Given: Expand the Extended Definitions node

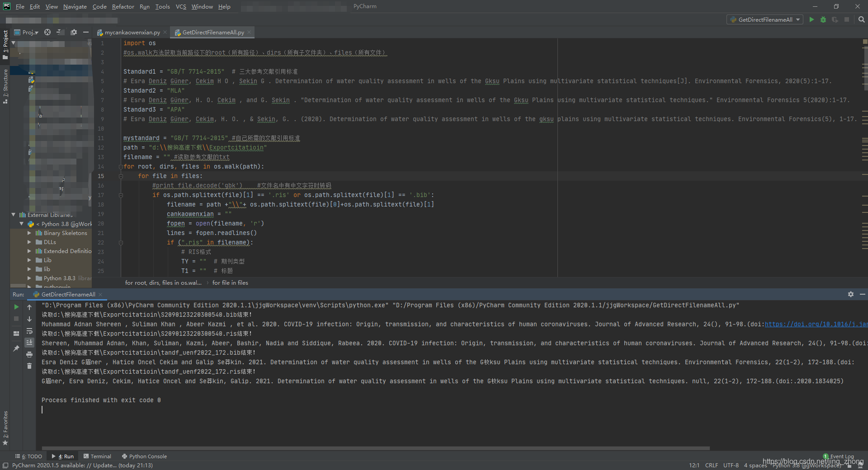Looking at the screenshot, I should 29,251.
